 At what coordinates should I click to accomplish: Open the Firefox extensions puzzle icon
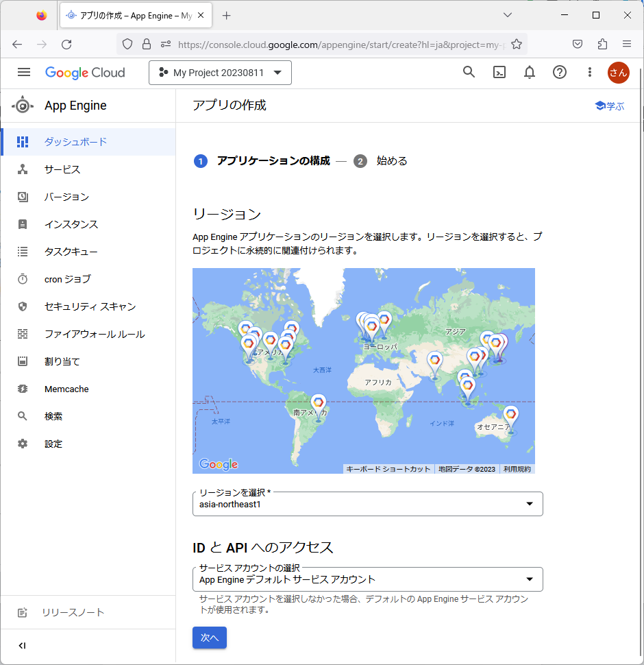[602, 44]
